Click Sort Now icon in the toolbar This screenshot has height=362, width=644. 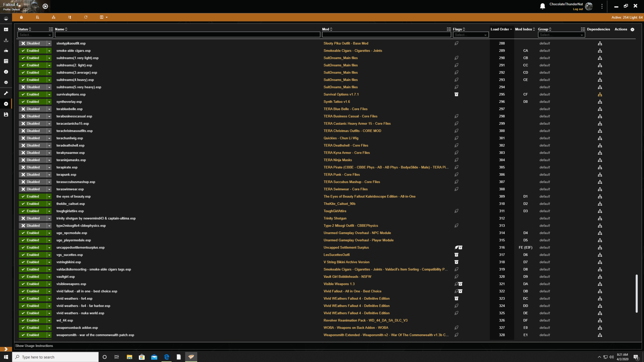click(x=38, y=17)
